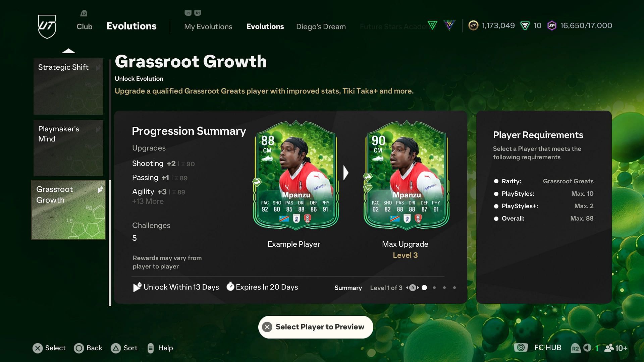Switch to Diego's Dream tab
The width and height of the screenshot is (644, 362).
[x=321, y=26]
